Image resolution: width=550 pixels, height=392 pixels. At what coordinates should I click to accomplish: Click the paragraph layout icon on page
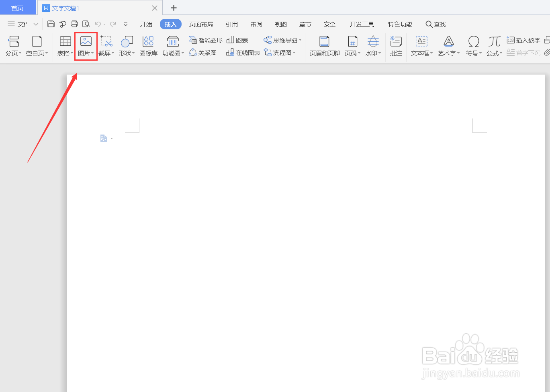pos(104,138)
